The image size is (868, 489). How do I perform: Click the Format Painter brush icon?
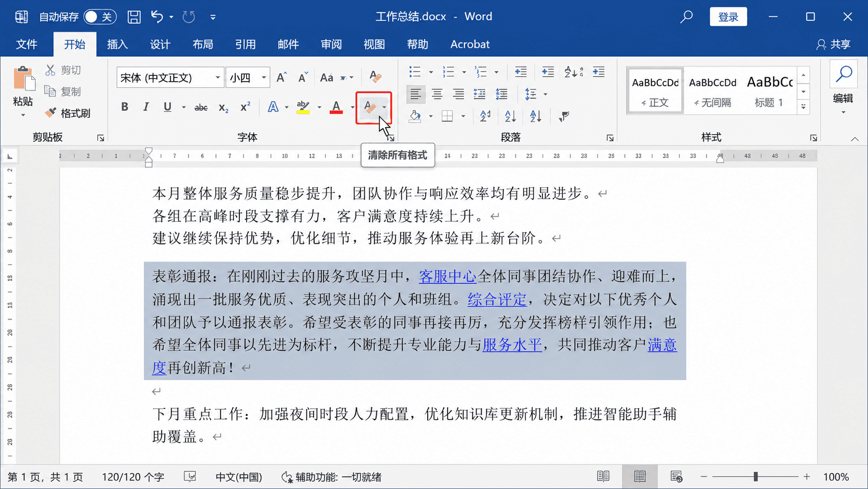click(50, 113)
